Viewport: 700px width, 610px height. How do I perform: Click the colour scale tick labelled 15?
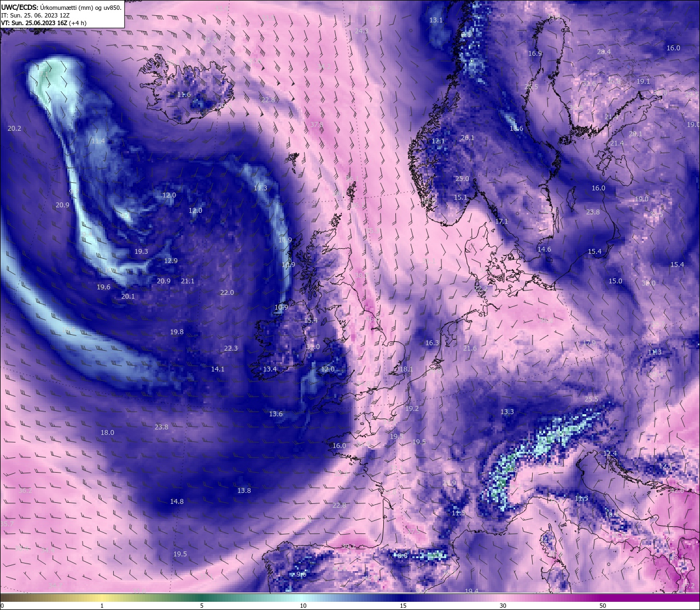(x=403, y=606)
